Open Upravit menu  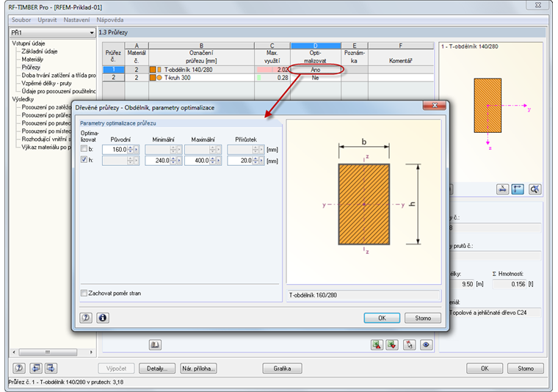[x=47, y=20]
